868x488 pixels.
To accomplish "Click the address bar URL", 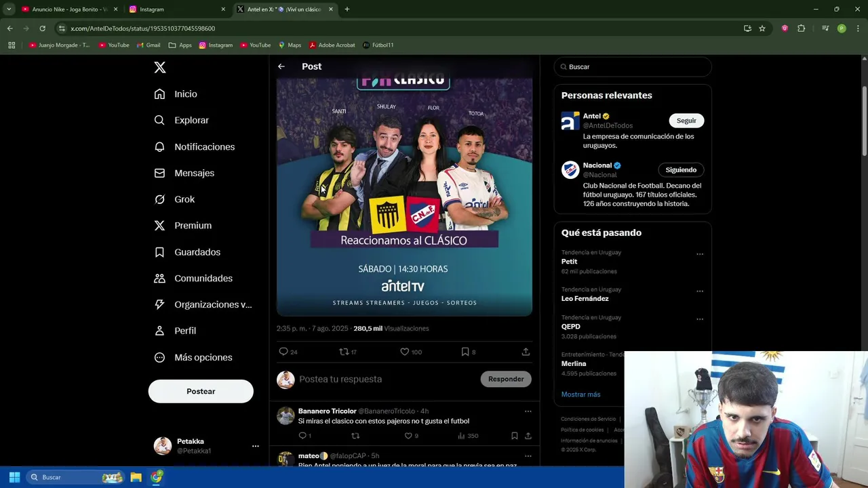I will (x=143, y=28).
